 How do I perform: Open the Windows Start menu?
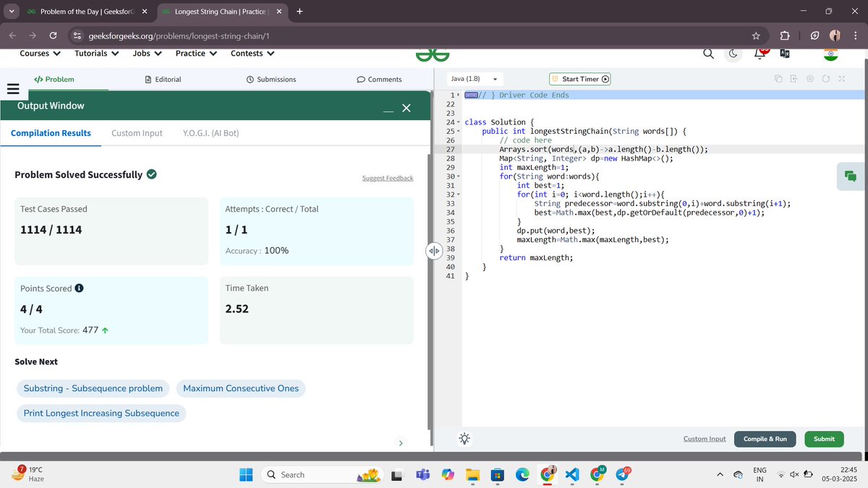click(246, 475)
